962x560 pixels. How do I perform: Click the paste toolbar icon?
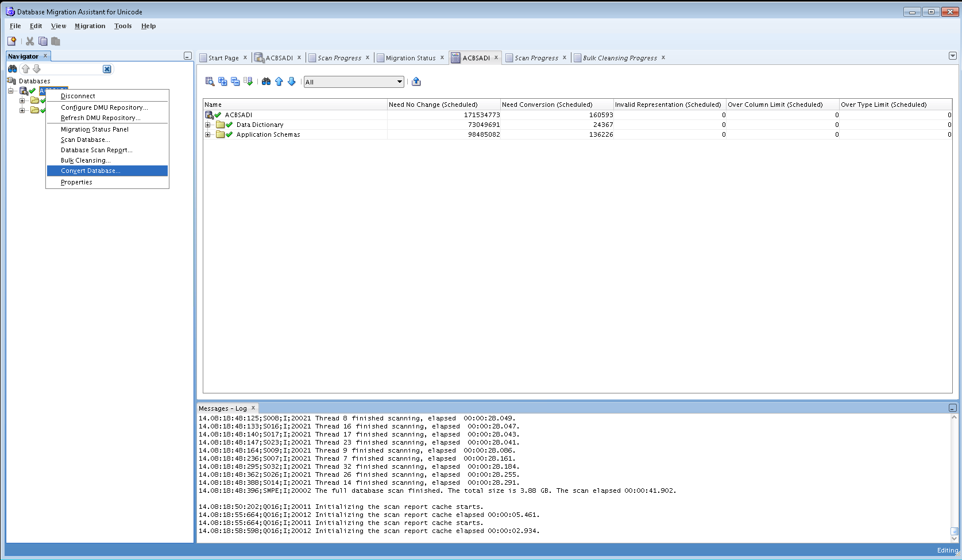56,41
